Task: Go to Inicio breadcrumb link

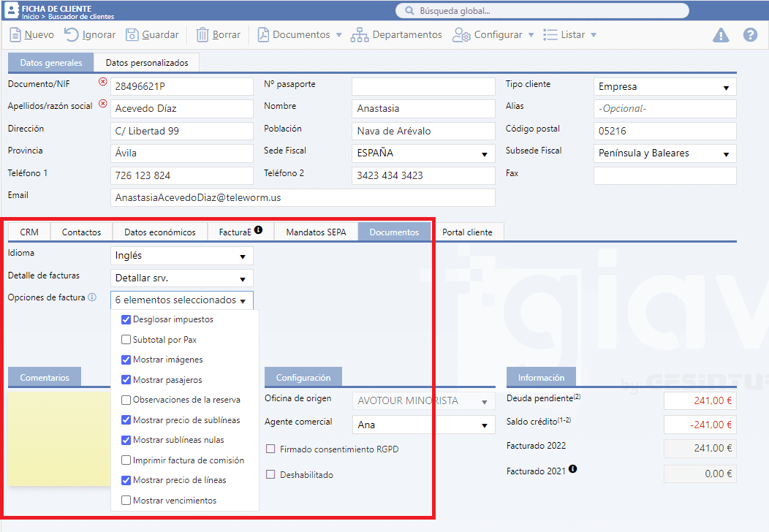Action: coord(30,17)
